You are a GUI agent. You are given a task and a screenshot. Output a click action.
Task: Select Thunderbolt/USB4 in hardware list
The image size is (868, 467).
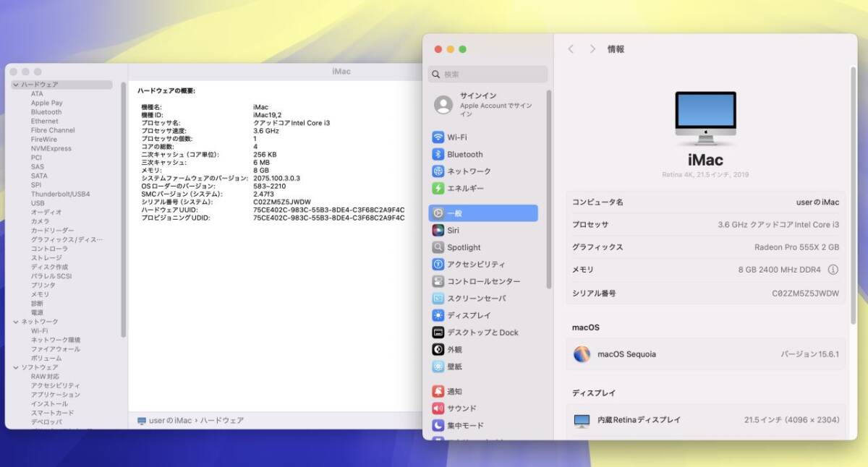[60, 194]
